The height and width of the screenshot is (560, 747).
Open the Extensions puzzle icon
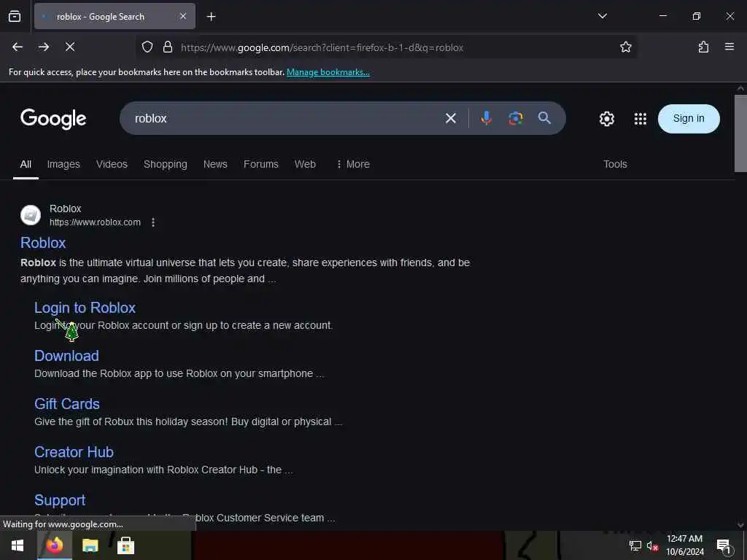coord(703,47)
